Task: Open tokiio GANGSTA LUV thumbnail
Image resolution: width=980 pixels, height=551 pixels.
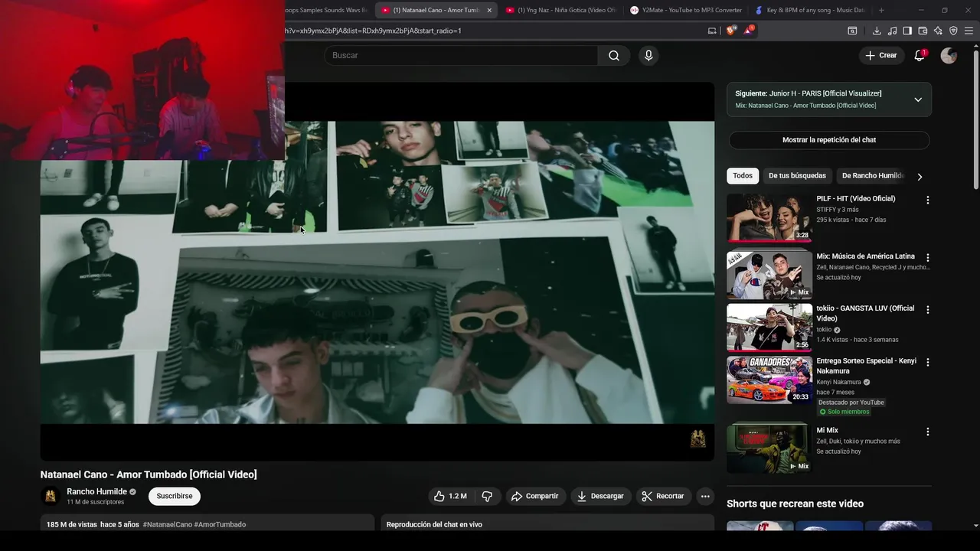Action: point(769,328)
